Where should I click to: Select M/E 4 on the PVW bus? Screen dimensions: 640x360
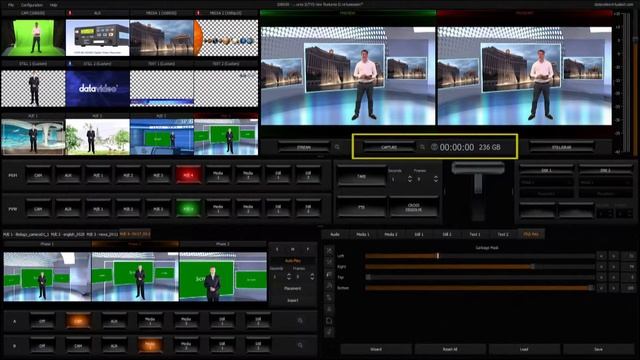click(188, 208)
